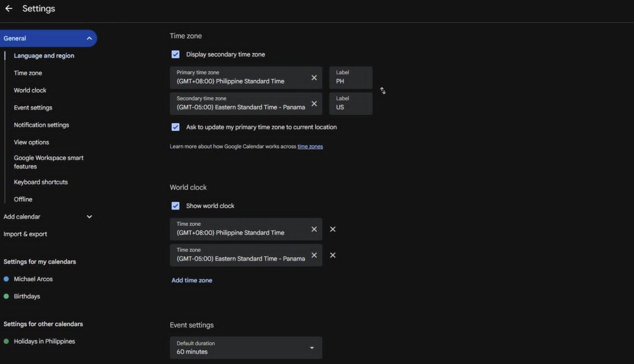Clear second world clock Panama time zone
The height and width of the screenshot is (364, 634).
click(314, 255)
